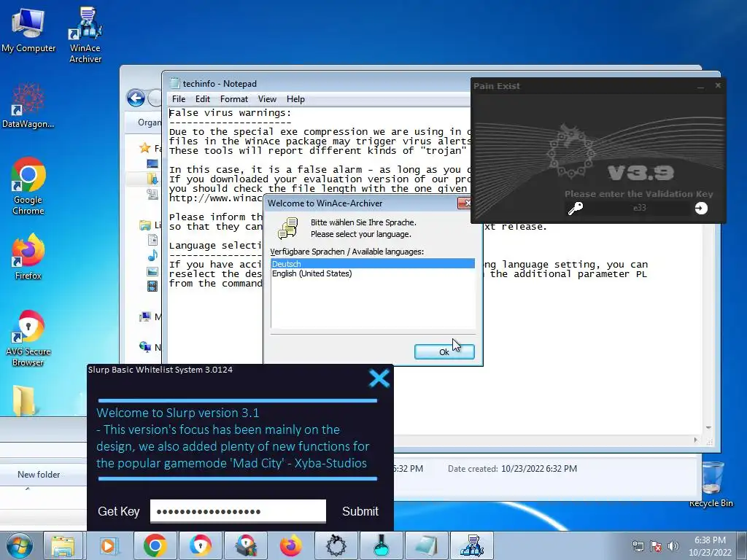Select English (United States) language
Viewport: 747px width, 560px height.
tap(373, 273)
